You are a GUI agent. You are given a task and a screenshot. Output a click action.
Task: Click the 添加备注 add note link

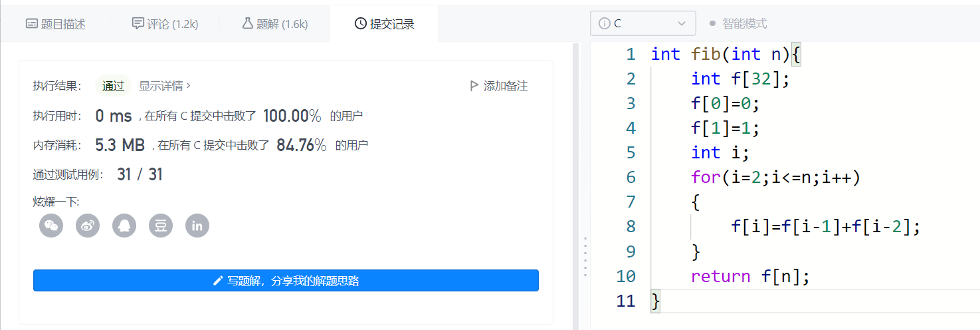click(x=506, y=86)
